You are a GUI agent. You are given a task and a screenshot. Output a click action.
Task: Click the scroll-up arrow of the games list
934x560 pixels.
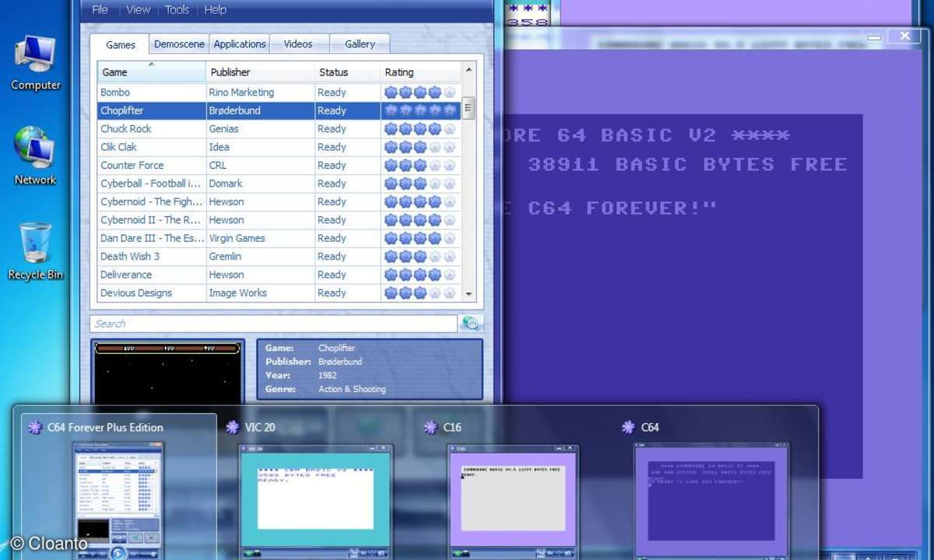pyautogui.click(x=469, y=71)
